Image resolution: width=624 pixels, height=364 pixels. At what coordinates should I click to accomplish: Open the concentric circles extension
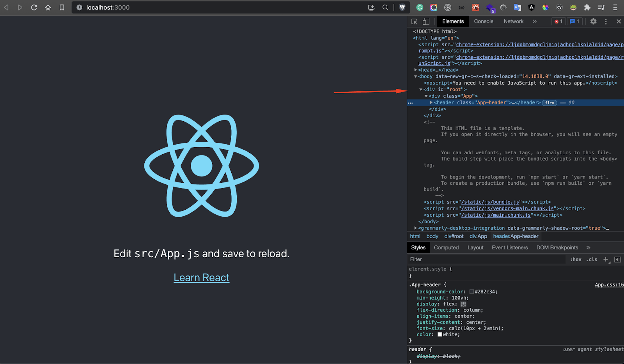[448, 7]
